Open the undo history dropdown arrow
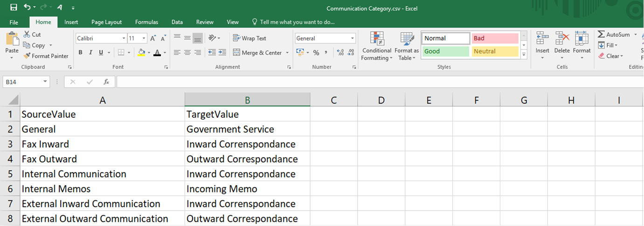The height and width of the screenshot is (226, 644). [x=35, y=7]
